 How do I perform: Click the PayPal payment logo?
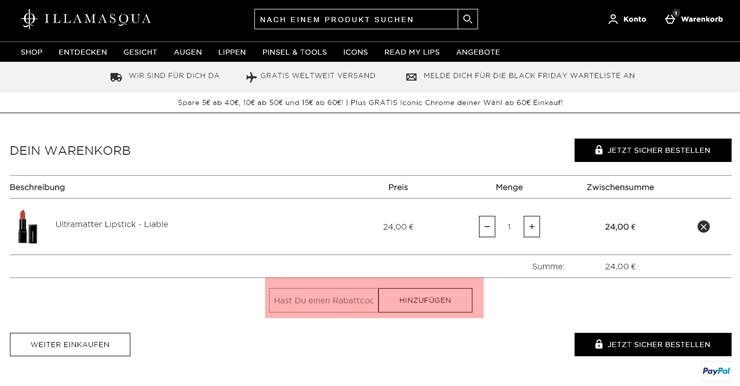tap(716, 371)
